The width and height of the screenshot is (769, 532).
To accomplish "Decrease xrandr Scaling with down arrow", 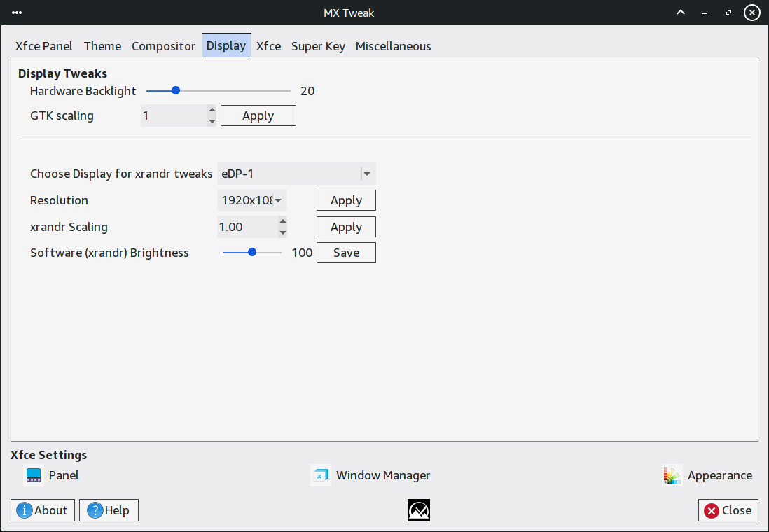I will [x=282, y=232].
